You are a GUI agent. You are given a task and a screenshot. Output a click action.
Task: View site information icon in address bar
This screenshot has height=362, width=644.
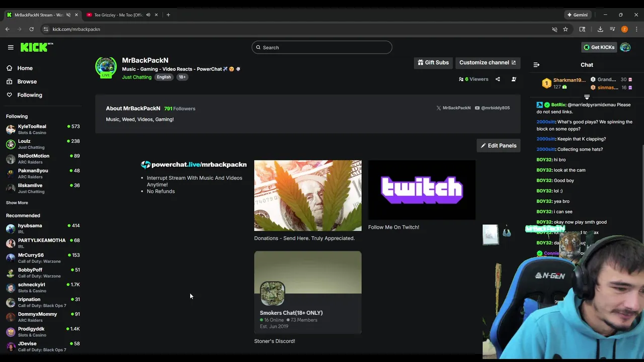[46, 29]
